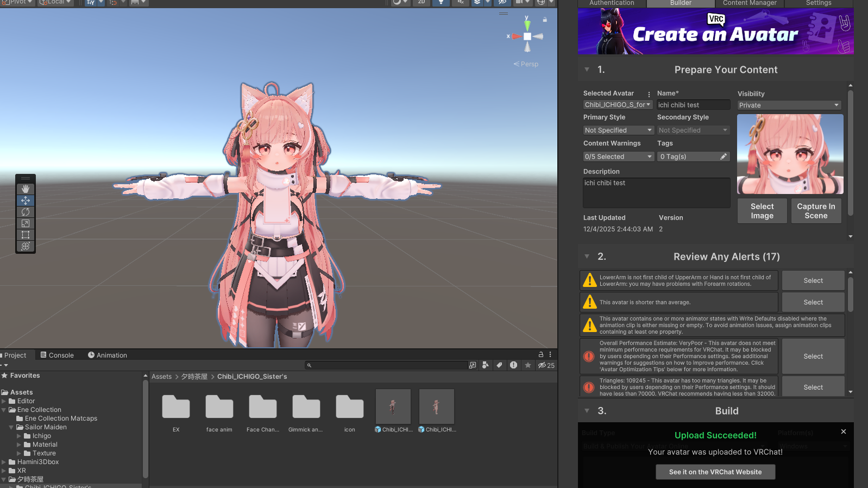Collapse the Sailor Maiden folder
Viewport: 868px width, 488px height.
11,427
